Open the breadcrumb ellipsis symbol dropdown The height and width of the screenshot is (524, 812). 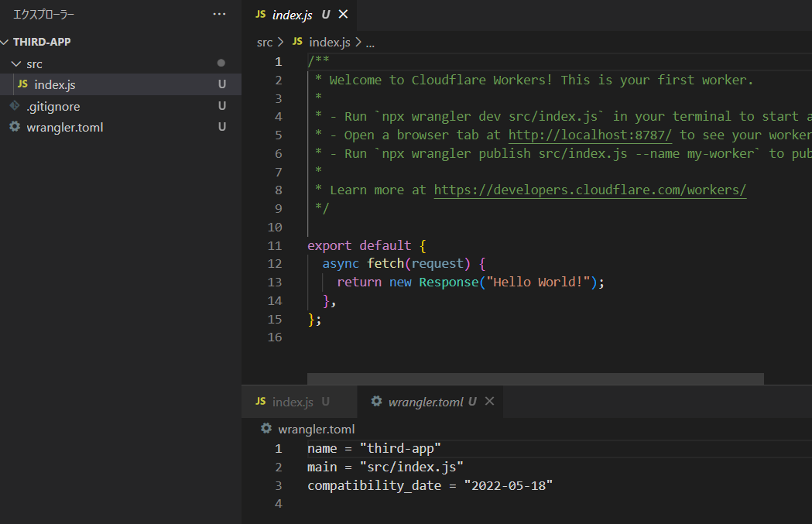pyautogui.click(x=370, y=43)
